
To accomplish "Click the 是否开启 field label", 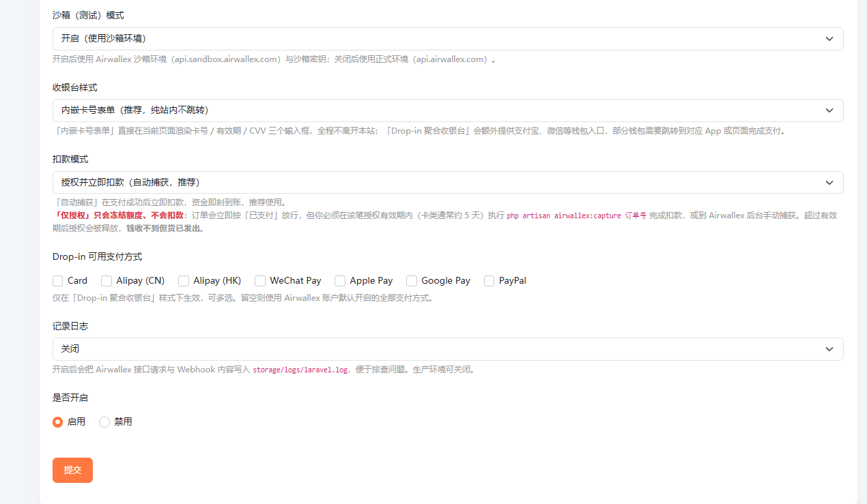I will [70, 398].
